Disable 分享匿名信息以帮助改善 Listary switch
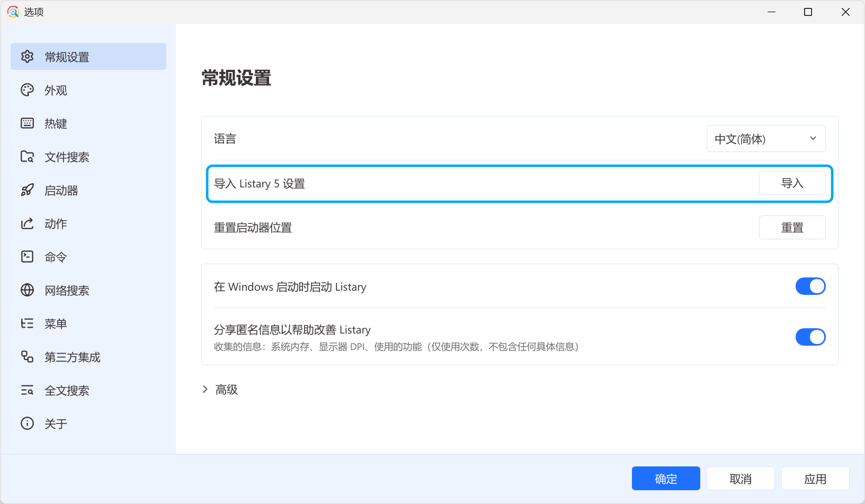865x504 pixels. (x=810, y=337)
